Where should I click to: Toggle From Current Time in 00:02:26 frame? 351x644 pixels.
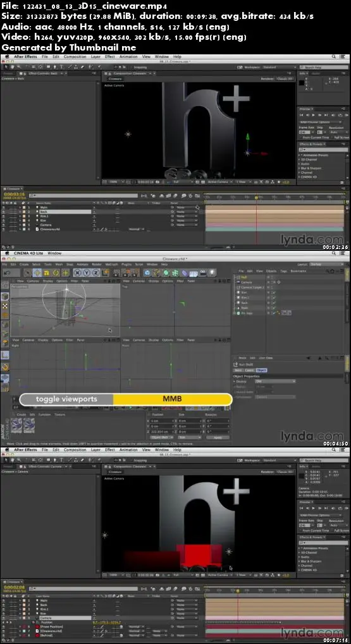tap(300, 138)
